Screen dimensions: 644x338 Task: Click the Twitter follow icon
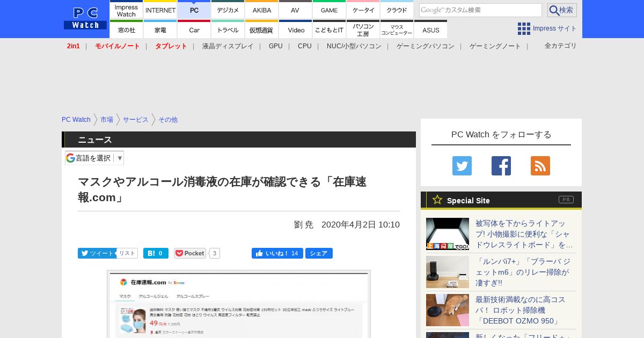pyautogui.click(x=462, y=166)
